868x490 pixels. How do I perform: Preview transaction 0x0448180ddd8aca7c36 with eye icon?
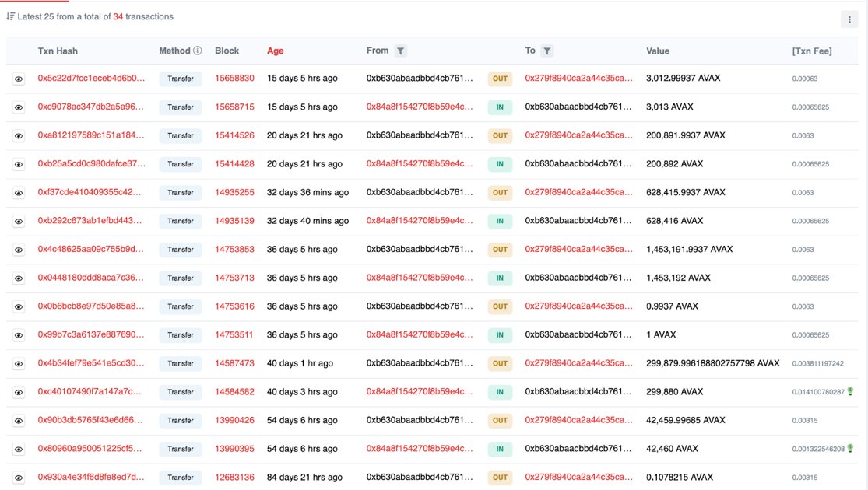pos(19,278)
